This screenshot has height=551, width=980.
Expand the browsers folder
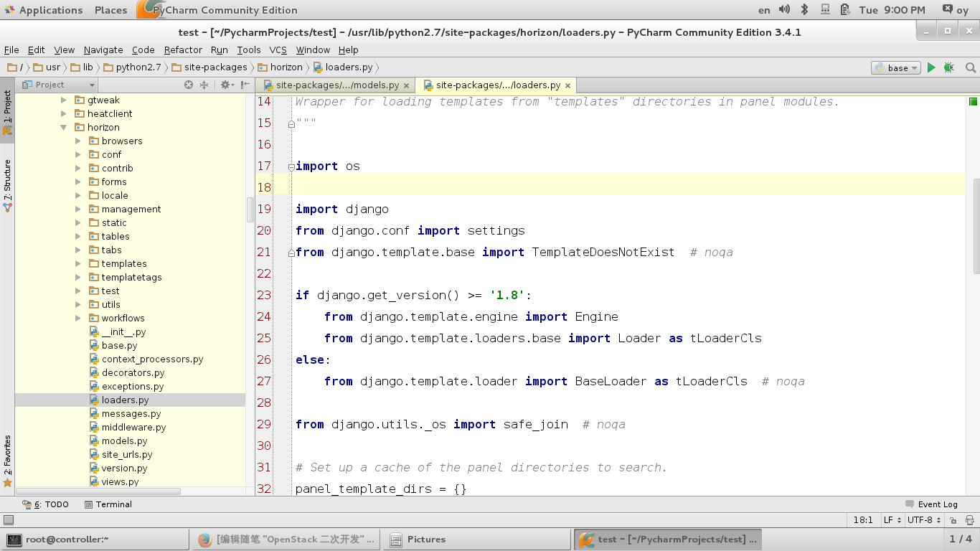click(x=78, y=141)
